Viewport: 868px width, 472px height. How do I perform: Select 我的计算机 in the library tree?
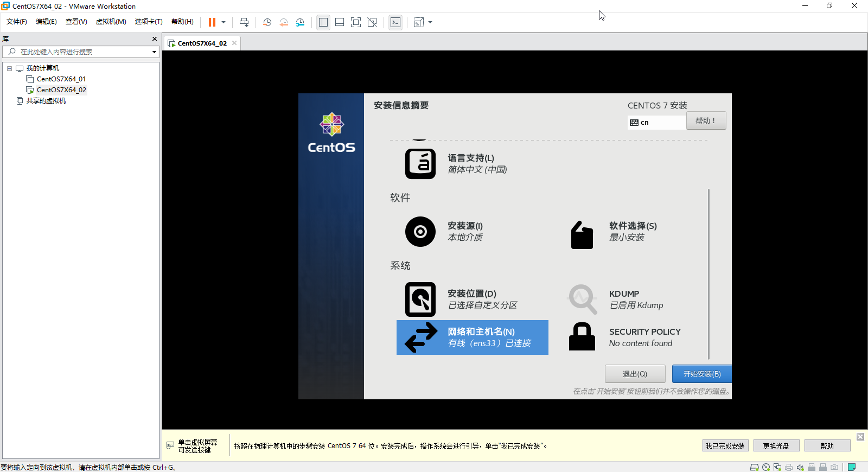(43, 68)
